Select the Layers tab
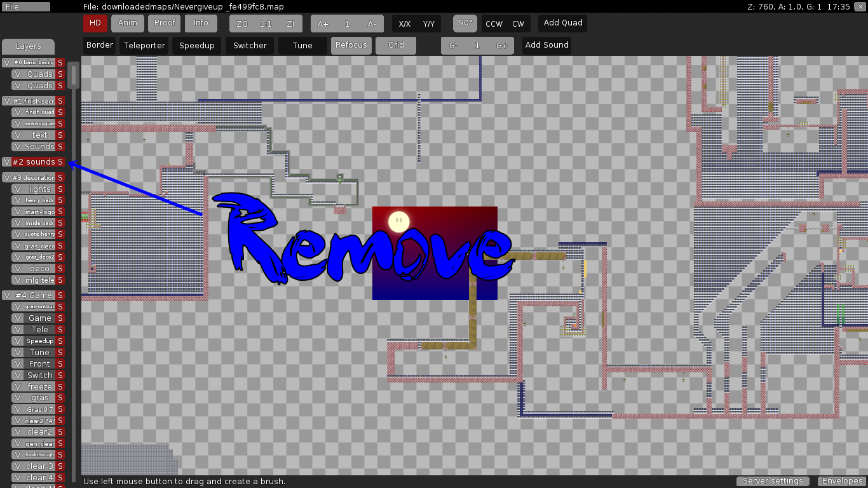Image resolution: width=868 pixels, height=488 pixels. [28, 46]
